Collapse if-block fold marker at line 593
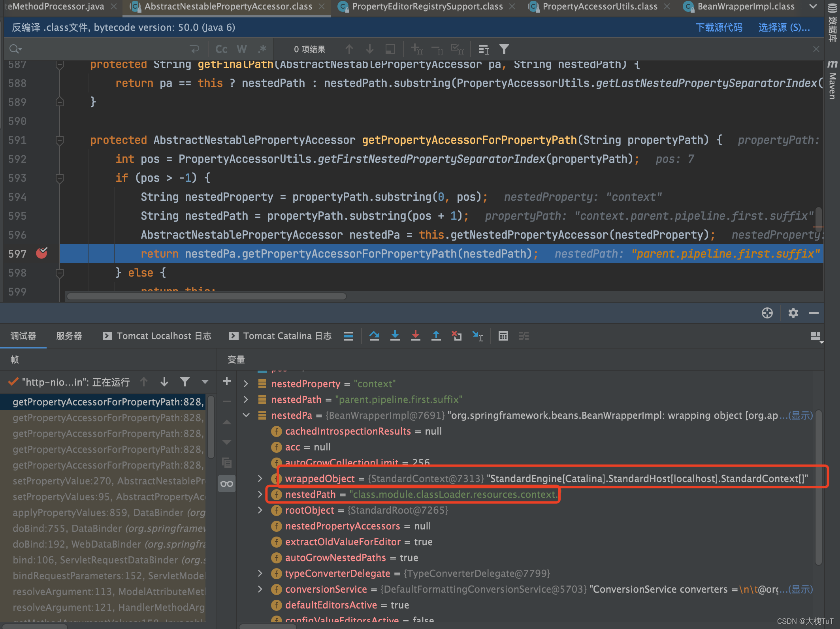This screenshot has width=840, height=629. (x=59, y=178)
